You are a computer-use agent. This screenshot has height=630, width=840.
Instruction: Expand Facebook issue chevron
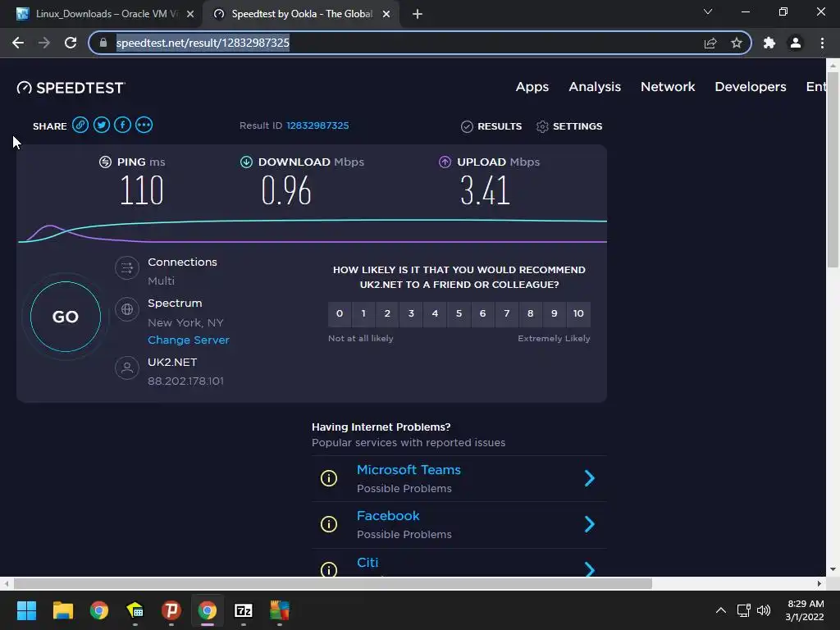[x=589, y=524]
